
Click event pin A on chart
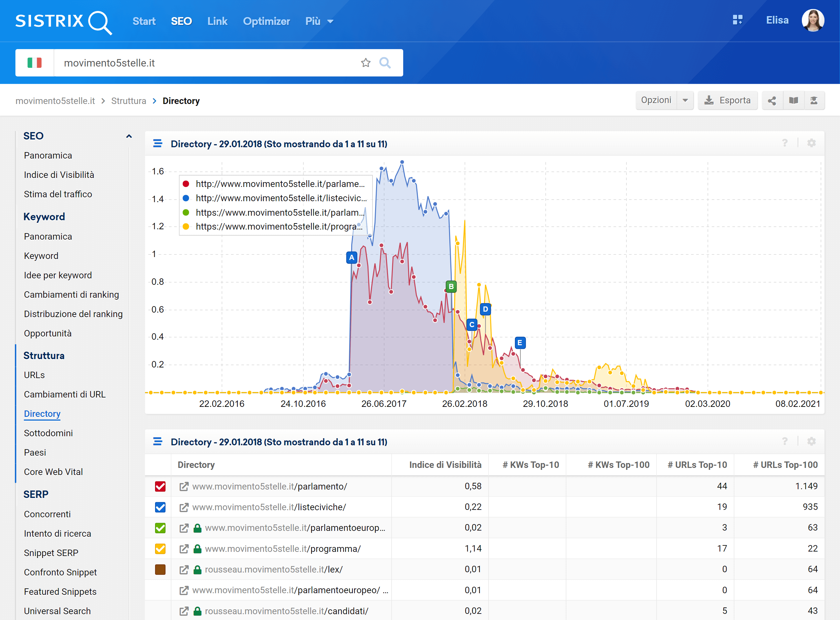pos(352,257)
